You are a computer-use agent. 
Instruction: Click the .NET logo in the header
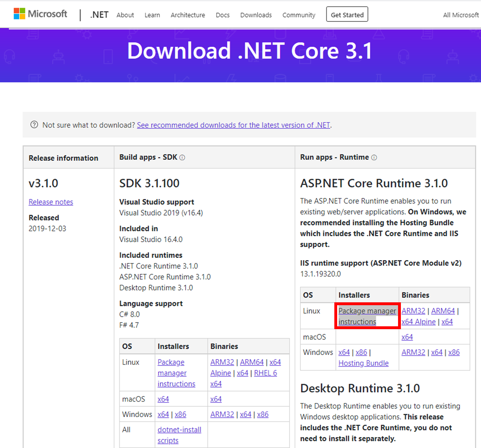[x=99, y=14]
